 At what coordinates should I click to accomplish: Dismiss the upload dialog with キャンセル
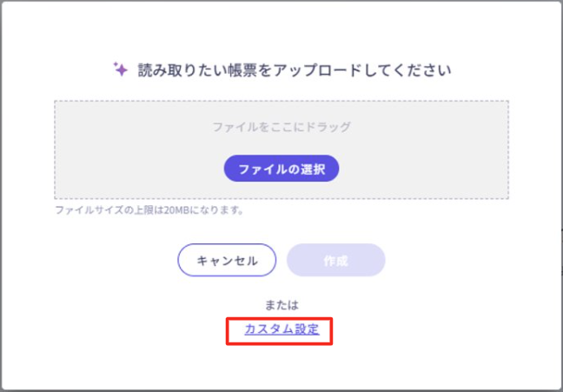(227, 260)
